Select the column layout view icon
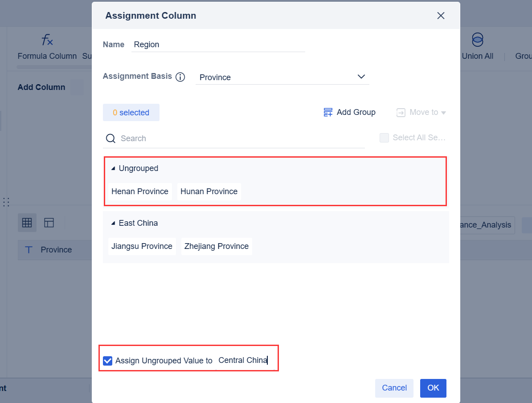 (49, 222)
